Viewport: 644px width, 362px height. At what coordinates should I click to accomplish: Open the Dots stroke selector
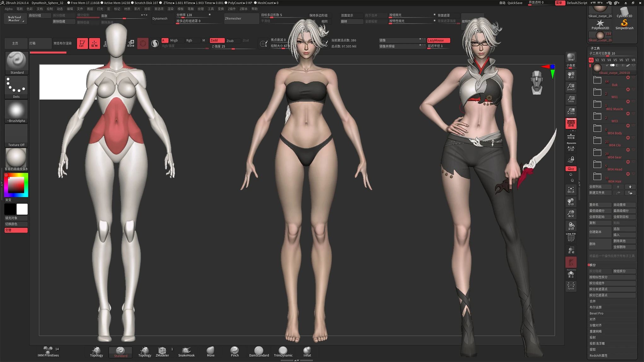16,87
